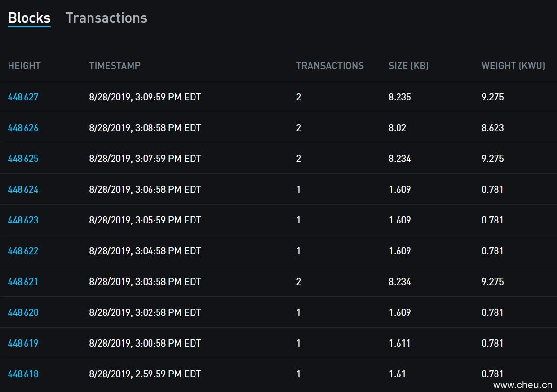Open block 448623 page

click(x=23, y=220)
